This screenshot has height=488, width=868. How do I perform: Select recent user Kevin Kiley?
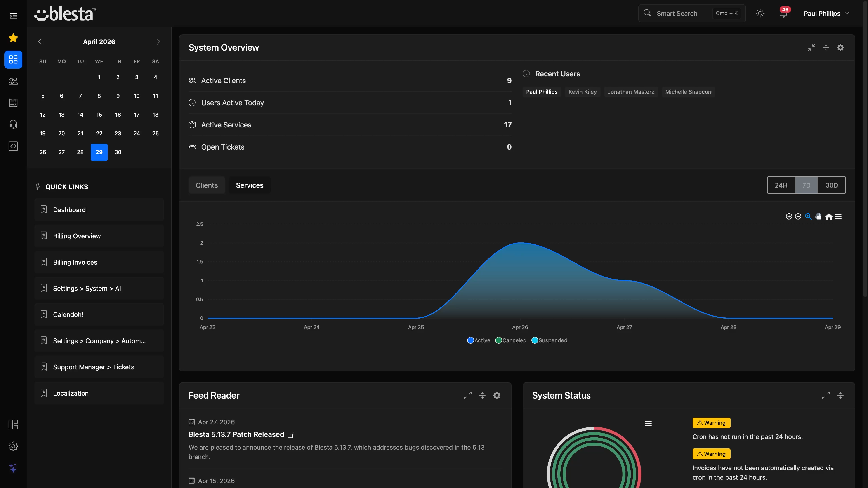pyautogui.click(x=582, y=92)
